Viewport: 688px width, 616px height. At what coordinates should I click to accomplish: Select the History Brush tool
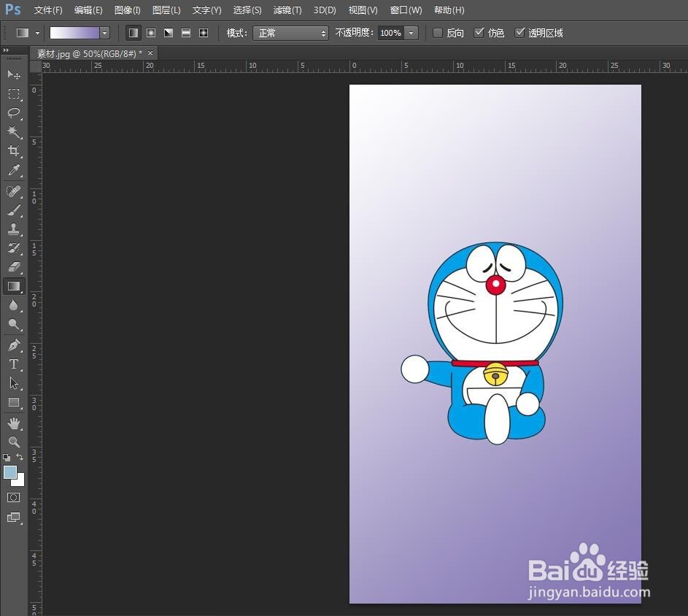[14, 248]
